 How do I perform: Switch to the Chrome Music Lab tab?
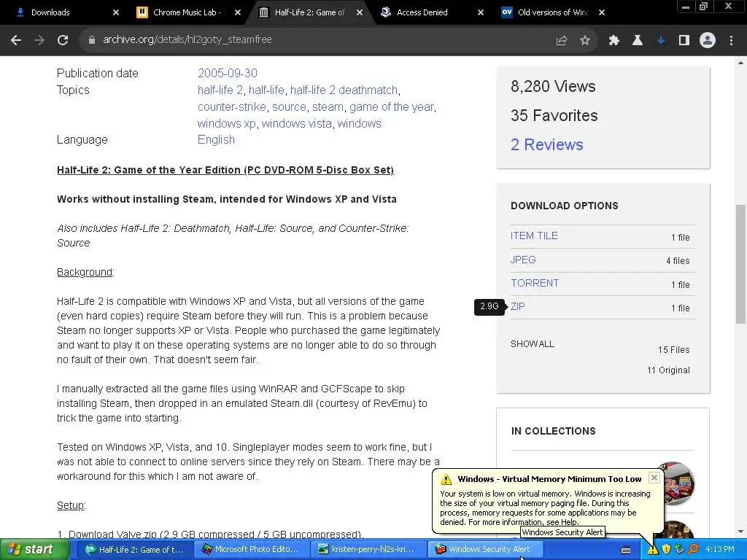(x=187, y=12)
